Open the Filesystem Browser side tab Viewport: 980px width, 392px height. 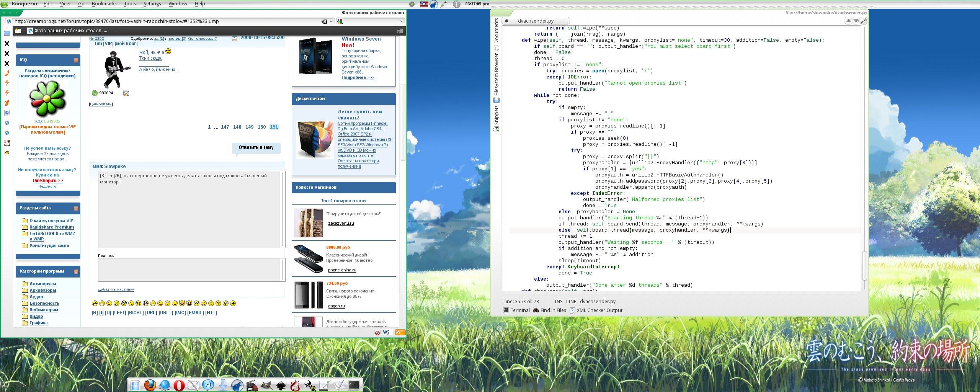497,78
